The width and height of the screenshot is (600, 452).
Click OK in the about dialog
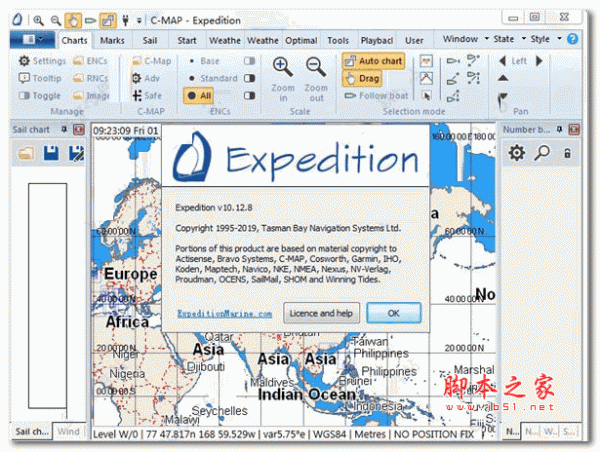tap(394, 313)
